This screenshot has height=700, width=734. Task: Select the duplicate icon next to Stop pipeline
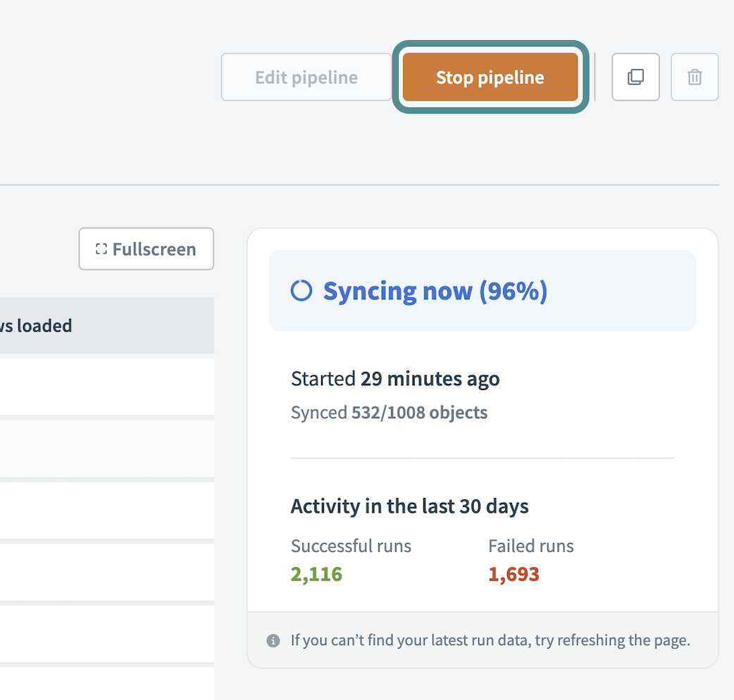coord(635,77)
